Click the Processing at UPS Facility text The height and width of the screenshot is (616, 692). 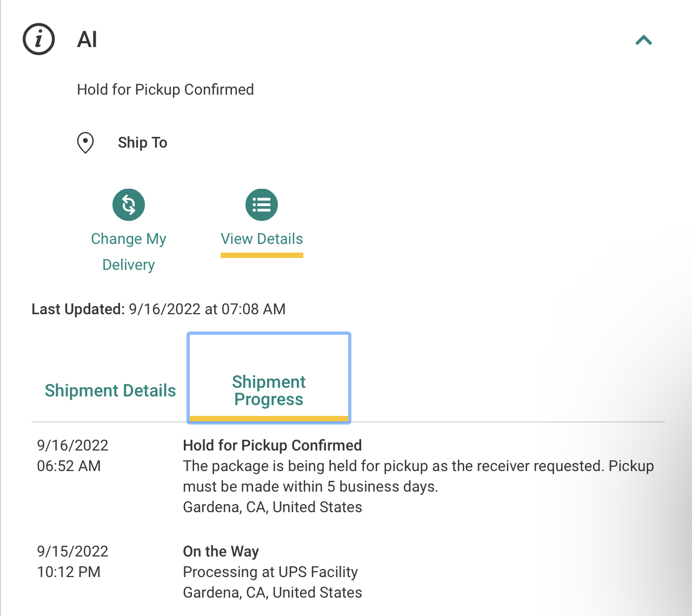pos(270,572)
